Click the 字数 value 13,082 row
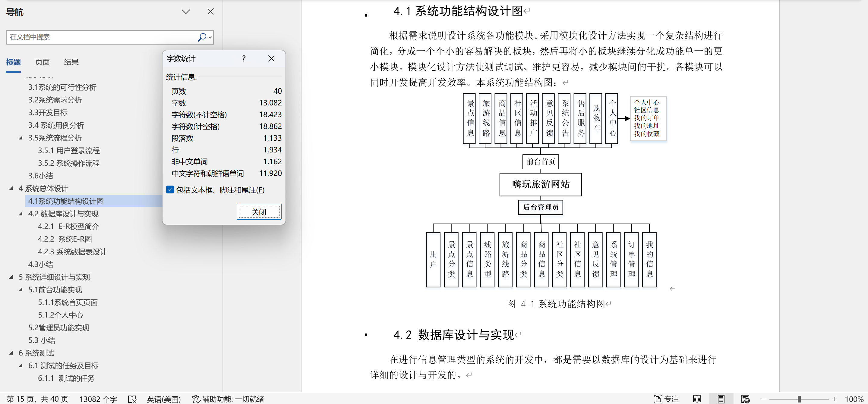Viewport: 868px width, 404px height. [x=226, y=103]
